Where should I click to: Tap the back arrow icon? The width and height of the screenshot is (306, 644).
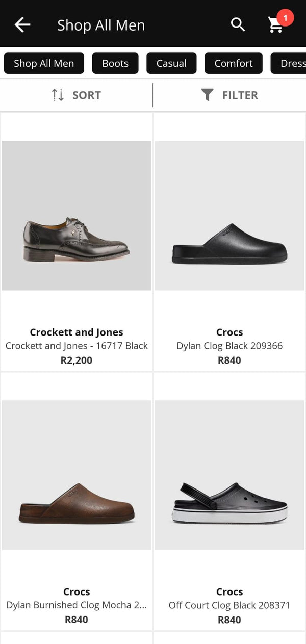tap(22, 24)
